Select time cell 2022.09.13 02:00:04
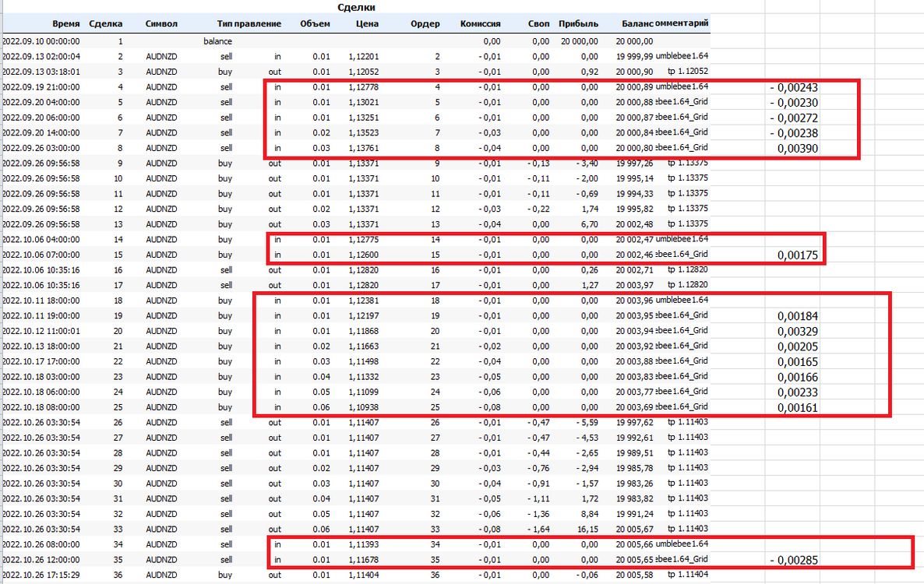This screenshot has height=584, width=924. [x=41, y=57]
